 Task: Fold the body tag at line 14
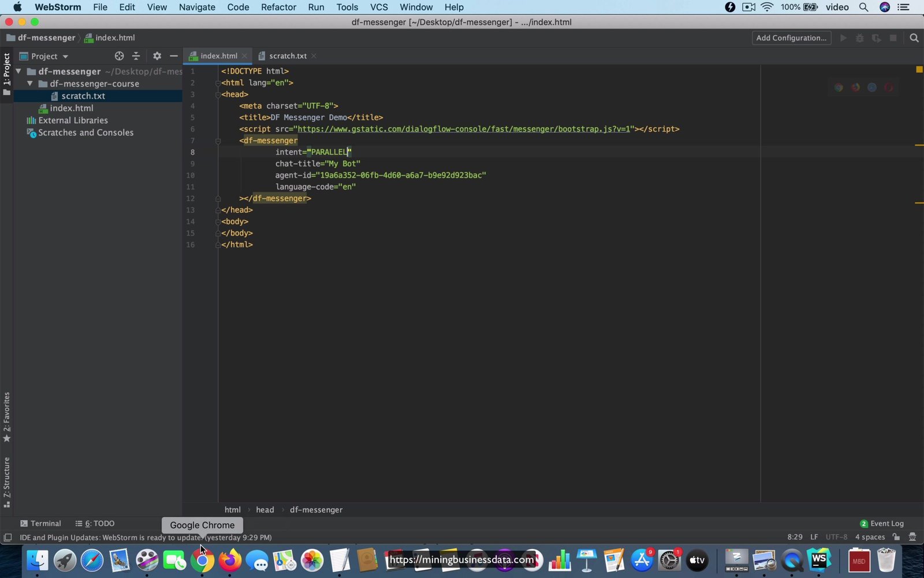pyautogui.click(x=218, y=221)
